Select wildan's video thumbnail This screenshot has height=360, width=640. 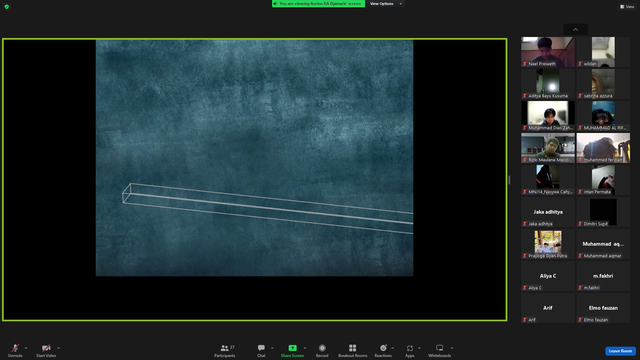pos(603,52)
